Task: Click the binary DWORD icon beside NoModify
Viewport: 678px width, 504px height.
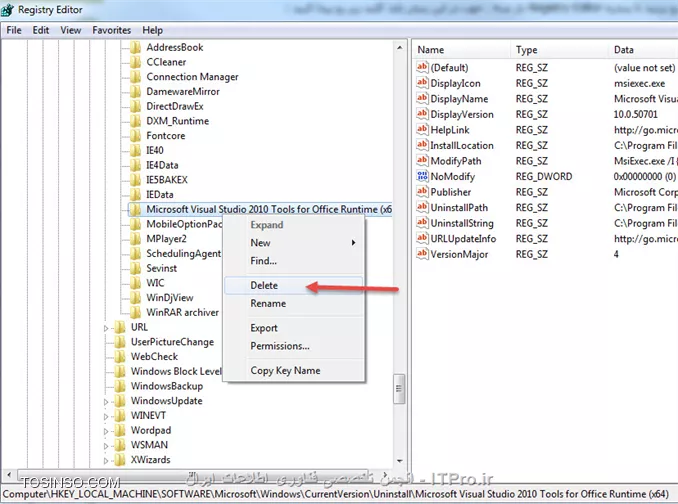Action: coord(422,176)
